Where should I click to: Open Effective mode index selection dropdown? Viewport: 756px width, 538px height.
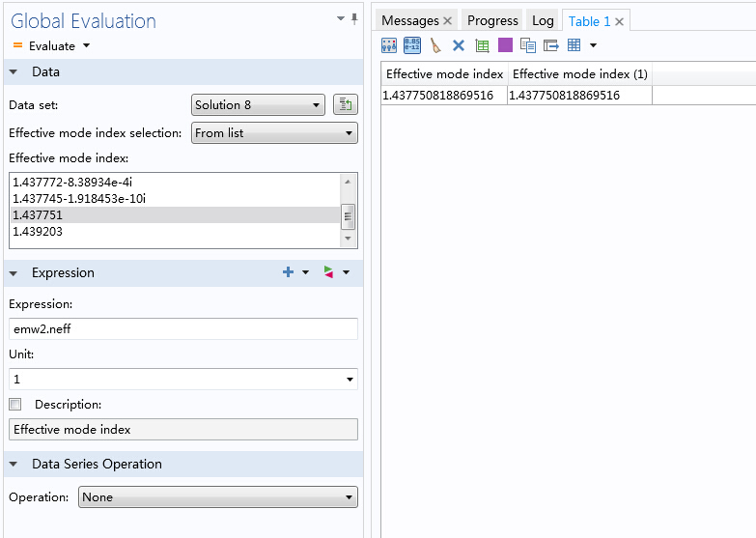click(274, 133)
